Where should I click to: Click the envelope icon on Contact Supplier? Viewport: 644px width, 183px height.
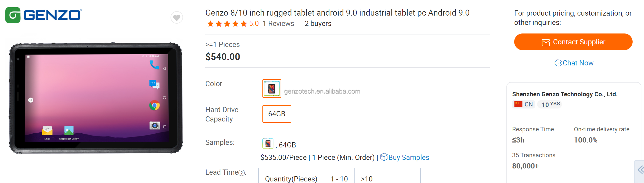tap(546, 42)
